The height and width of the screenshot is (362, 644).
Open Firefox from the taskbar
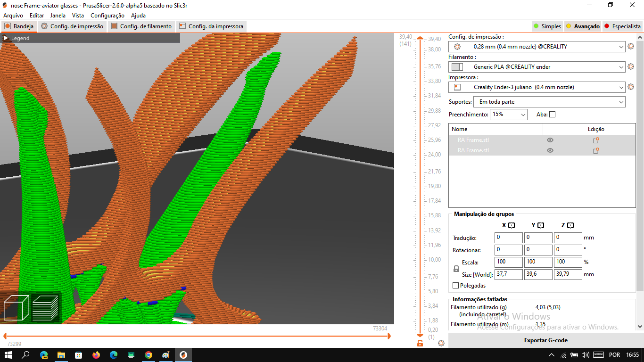pyautogui.click(x=96, y=355)
